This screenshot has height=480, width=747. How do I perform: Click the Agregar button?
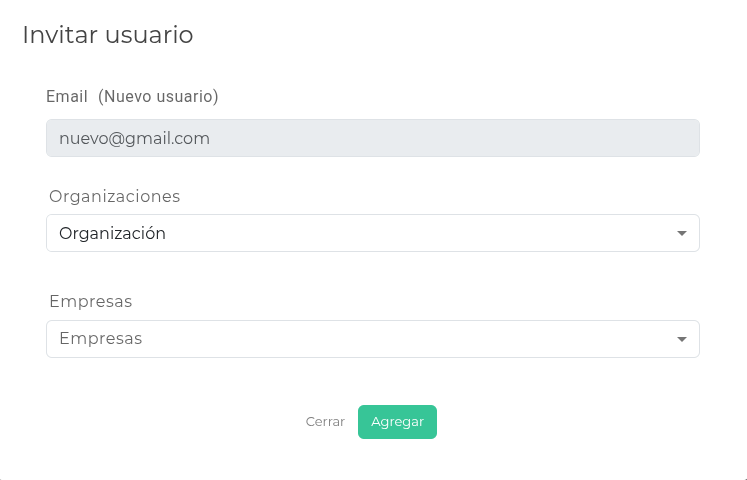(x=397, y=422)
